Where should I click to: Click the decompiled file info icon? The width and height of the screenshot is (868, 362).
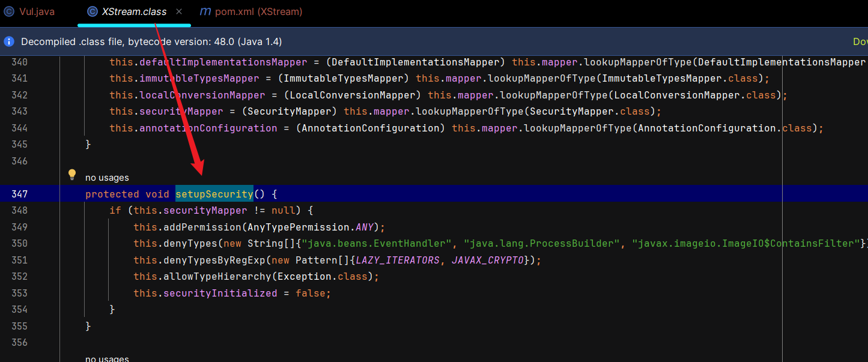(x=9, y=41)
